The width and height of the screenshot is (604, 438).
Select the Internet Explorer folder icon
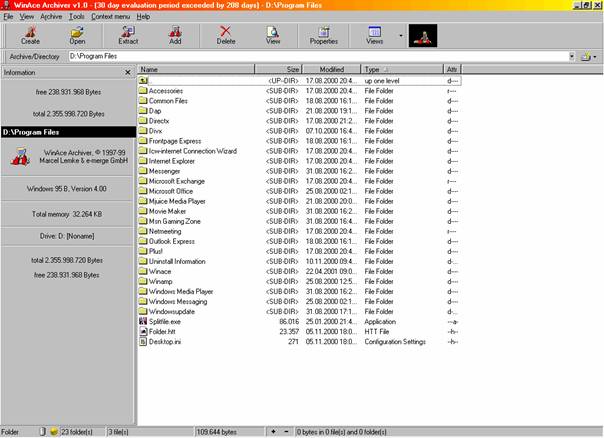143,161
